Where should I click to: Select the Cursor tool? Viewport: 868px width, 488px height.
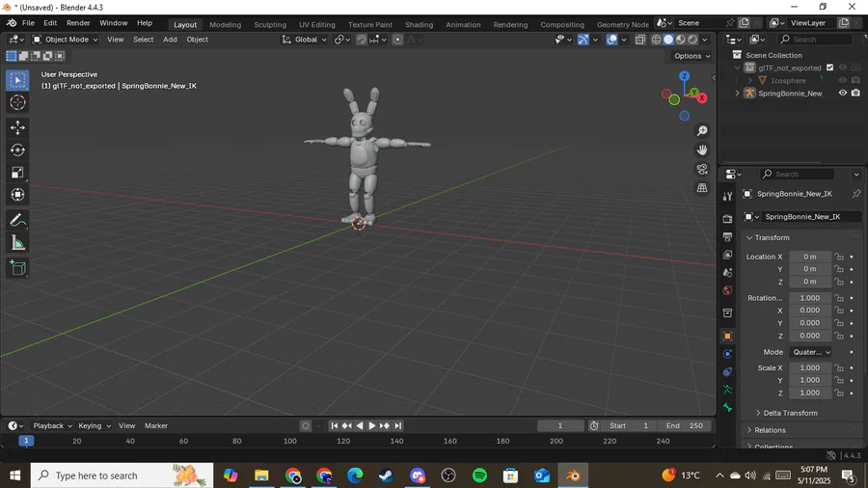[x=17, y=102]
